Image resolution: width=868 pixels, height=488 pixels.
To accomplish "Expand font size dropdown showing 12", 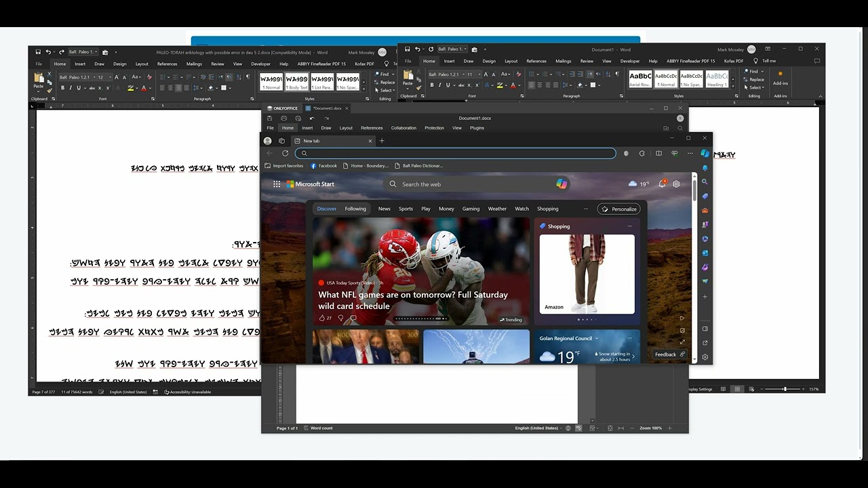I will point(110,77).
